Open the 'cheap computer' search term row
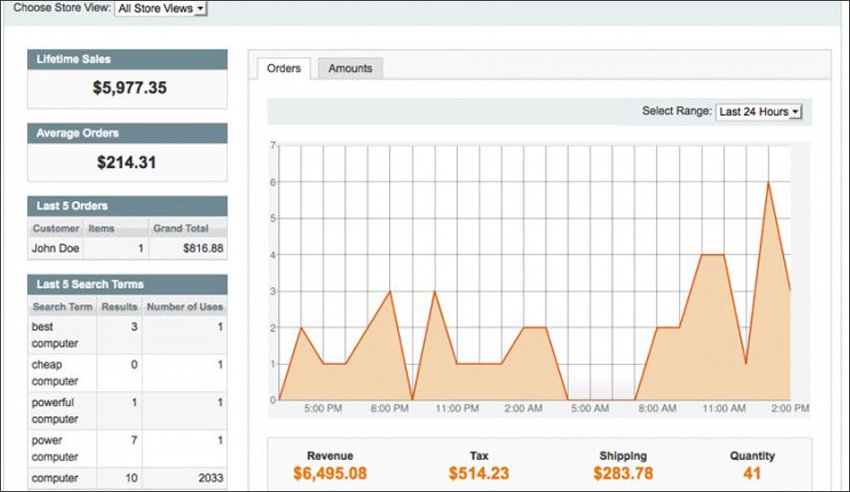This screenshot has width=850, height=492. pos(127,373)
